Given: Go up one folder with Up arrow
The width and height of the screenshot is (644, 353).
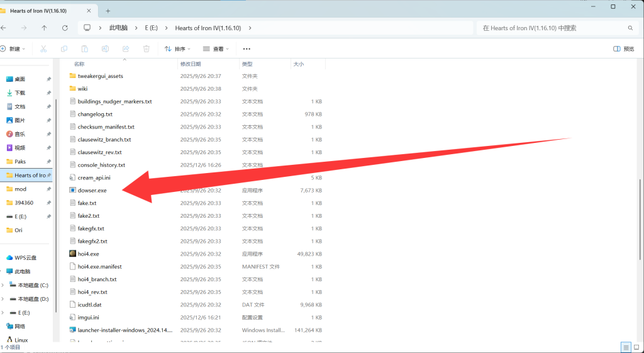Looking at the screenshot, I should [x=44, y=28].
